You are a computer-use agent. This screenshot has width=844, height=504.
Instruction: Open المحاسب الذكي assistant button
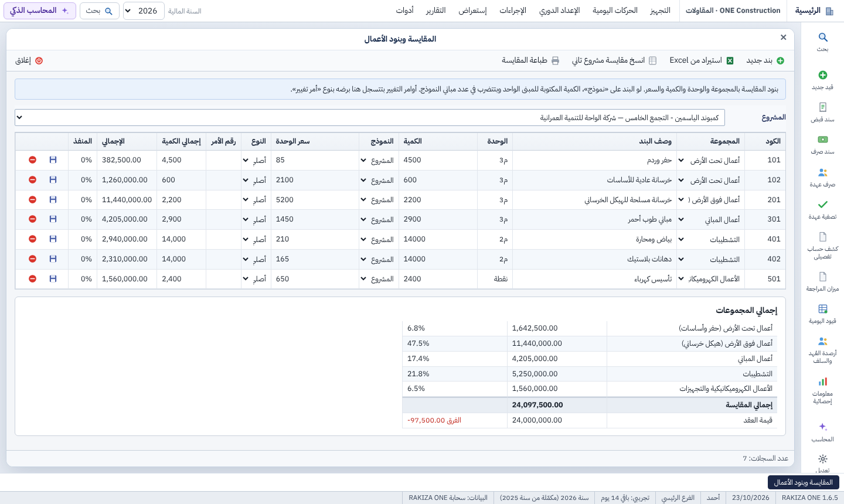40,11
